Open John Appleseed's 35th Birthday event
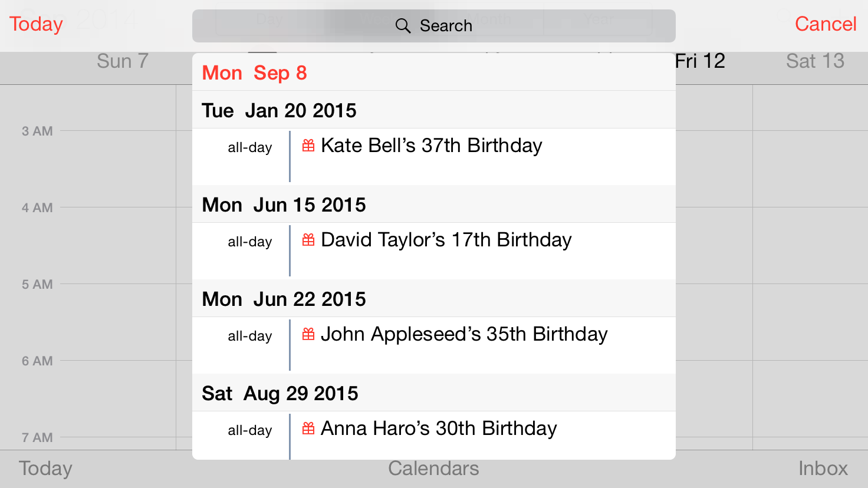Screen dimensions: 868x488 pos(463,334)
